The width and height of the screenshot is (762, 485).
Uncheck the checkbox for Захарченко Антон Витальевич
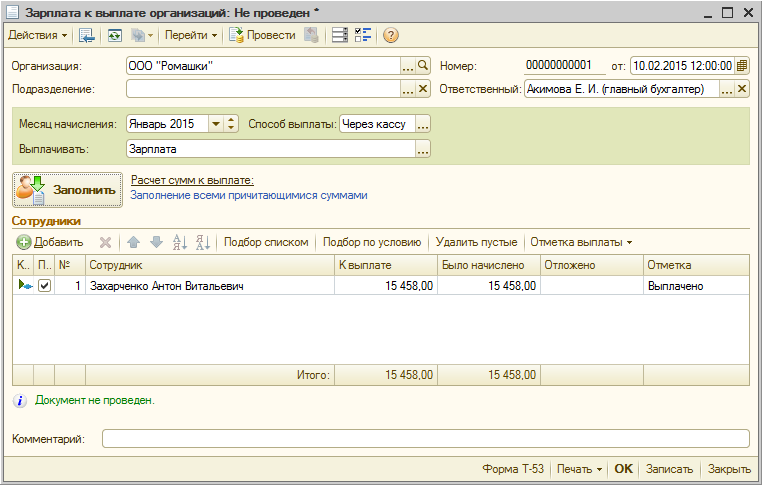coord(44,286)
